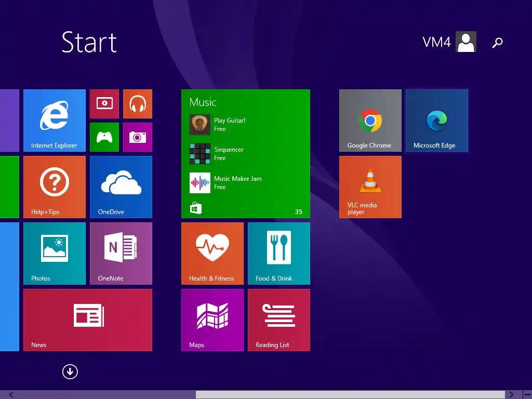The height and width of the screenshot is (399, 532).
Task: Open the News tile
Action: coord(87,320)
